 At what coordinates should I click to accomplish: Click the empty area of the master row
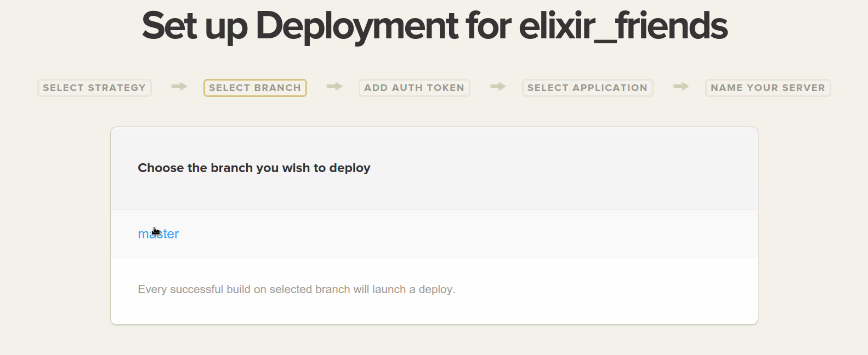439,234
